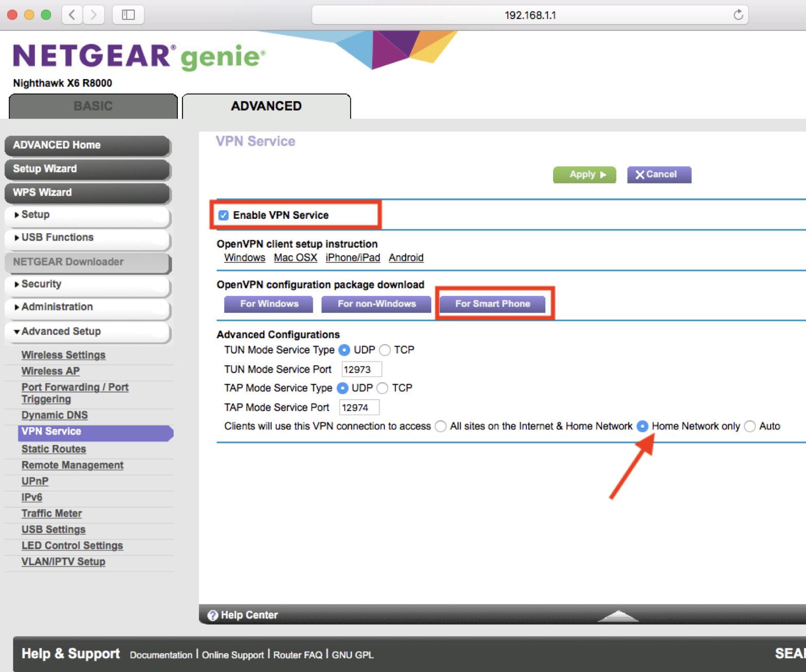806x672 pixels.
Task: Click TUN Mode Service Port field
Action: pos(361,369)
